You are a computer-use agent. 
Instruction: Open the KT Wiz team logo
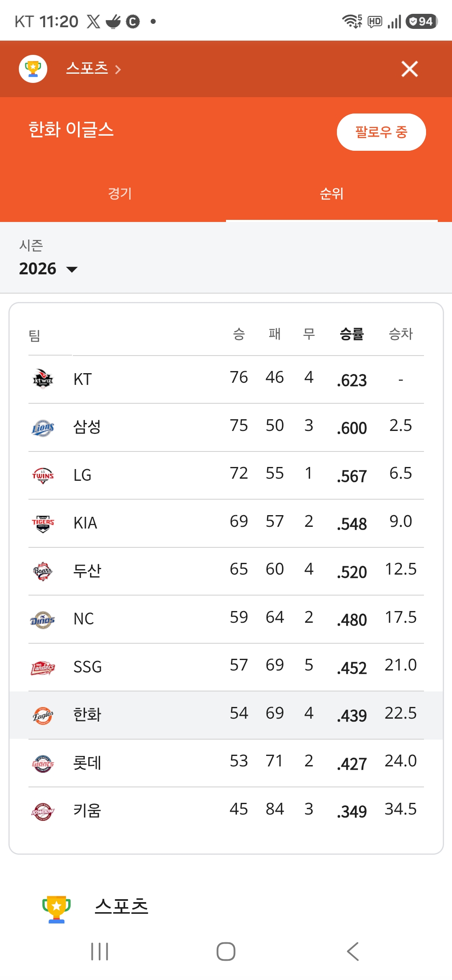click(43, 379)
